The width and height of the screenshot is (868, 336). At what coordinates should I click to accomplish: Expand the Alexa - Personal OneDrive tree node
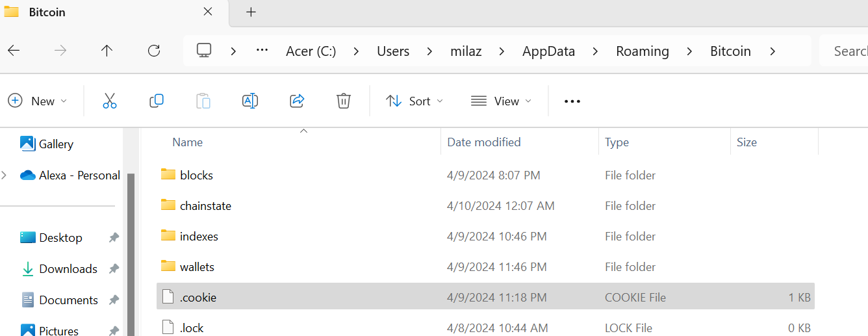pos(5,175)
